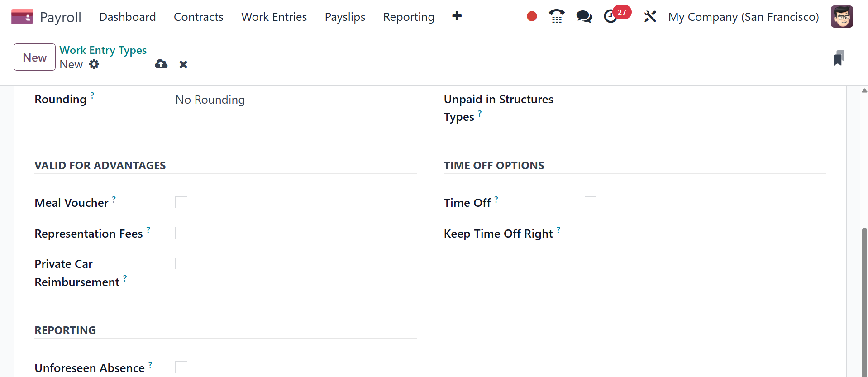Open the activities clock with 27 badge

[611, 17]
